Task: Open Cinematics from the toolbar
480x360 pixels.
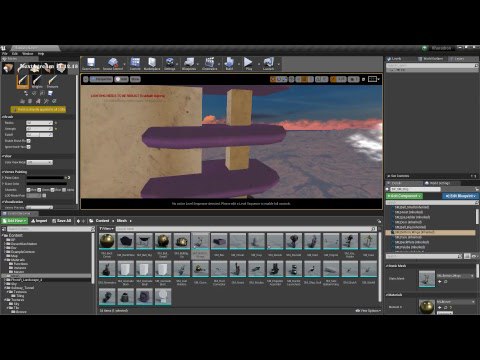Action: pos(210,63)
